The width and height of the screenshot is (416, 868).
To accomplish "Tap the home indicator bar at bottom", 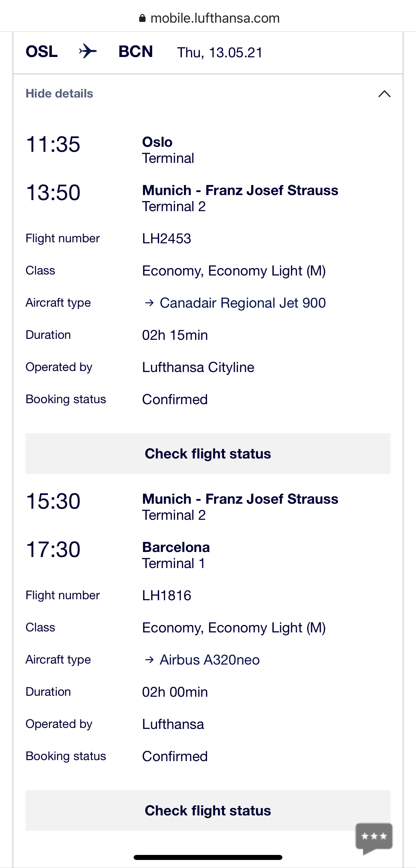I will pos(208,857).
